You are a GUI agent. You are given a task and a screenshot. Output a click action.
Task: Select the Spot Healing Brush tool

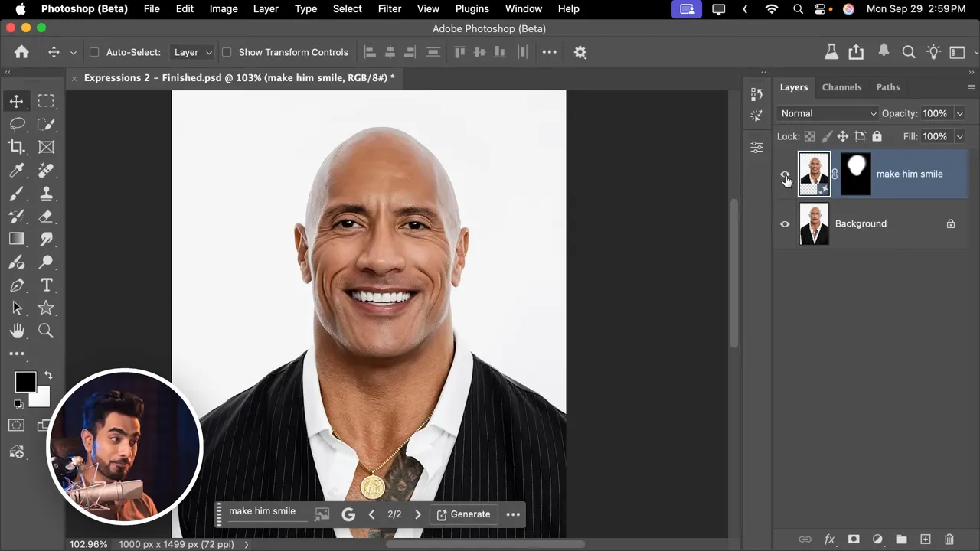coord(46,170)
